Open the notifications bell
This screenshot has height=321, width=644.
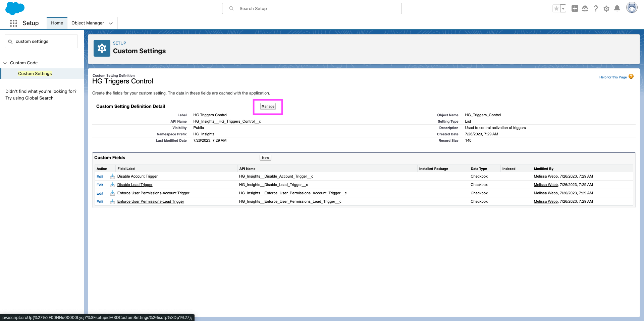pyautogui.click(x=617, y=9)
